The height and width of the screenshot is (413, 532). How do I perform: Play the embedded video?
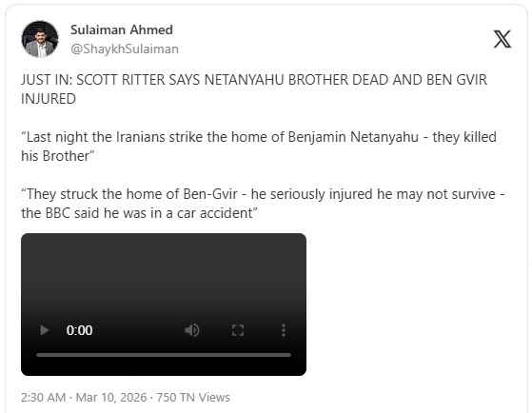tap(45, 330)
